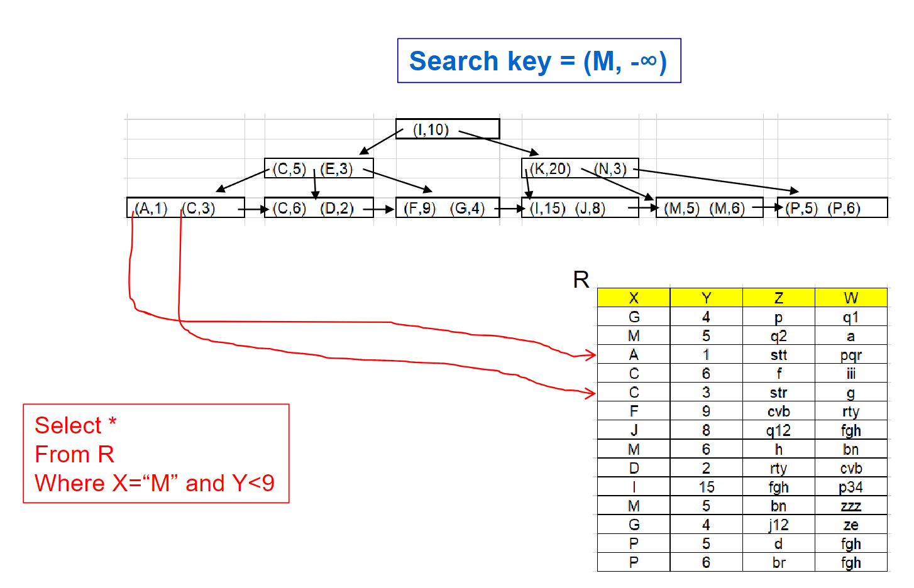Select the X value "A" in table
This screenshot has width=914, height=588.
pyautogui.click(x=634, y=355)
